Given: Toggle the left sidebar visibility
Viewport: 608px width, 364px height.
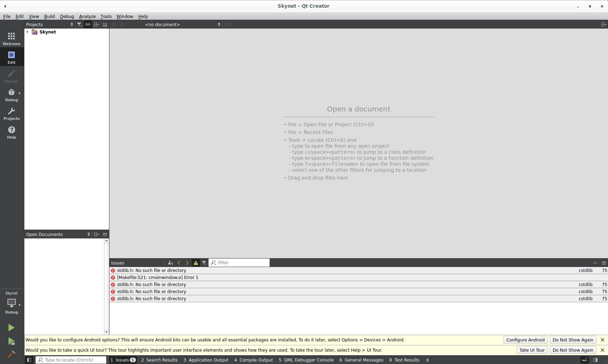Looking at the screenshot, I should [29, 360].
